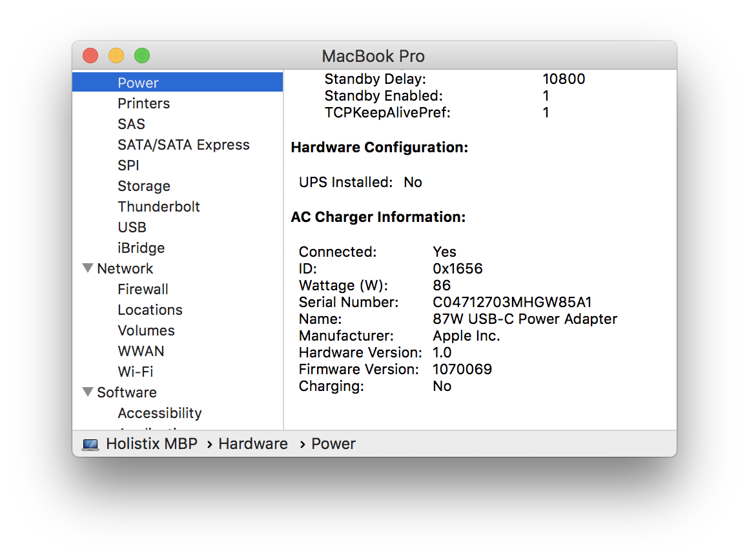Open the iBridge sidebar item
749x560 pixels.
tap(141, 248)
